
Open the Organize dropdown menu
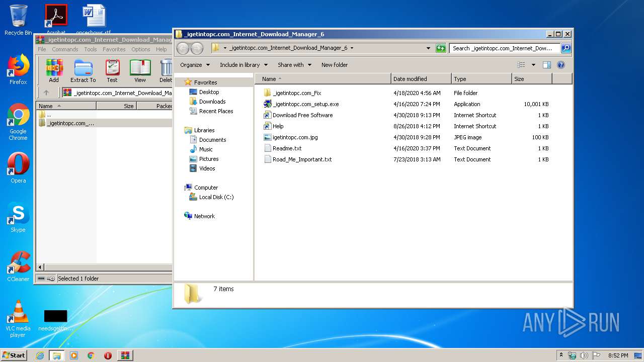tap(194, 65)
